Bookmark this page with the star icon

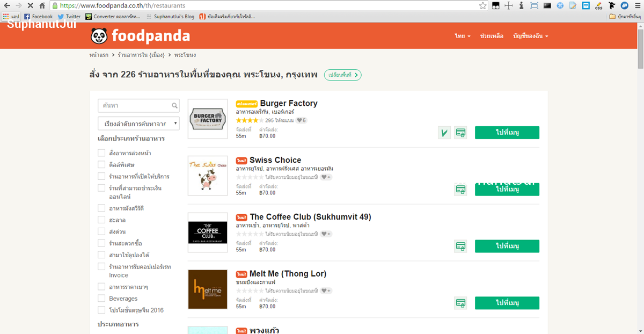click(x=483, y=5)
